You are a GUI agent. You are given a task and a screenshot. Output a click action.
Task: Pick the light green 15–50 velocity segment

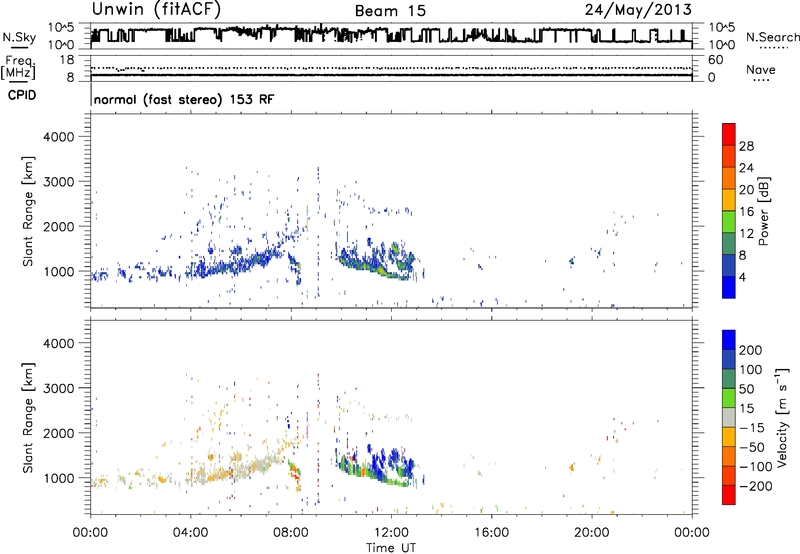click(729, 398)
